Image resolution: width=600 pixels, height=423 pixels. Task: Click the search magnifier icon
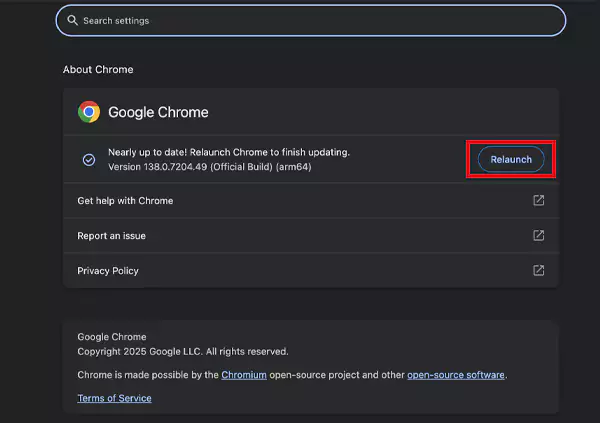click(72, 20)
